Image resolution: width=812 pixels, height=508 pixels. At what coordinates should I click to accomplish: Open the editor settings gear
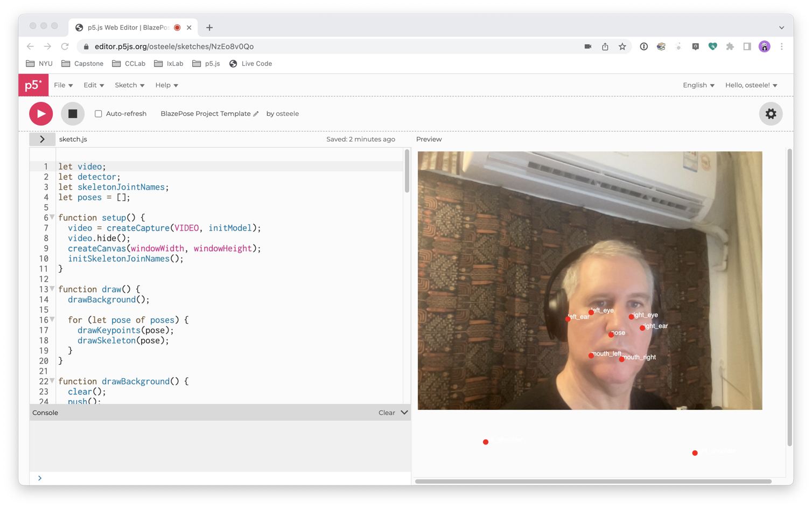(771, 114)
